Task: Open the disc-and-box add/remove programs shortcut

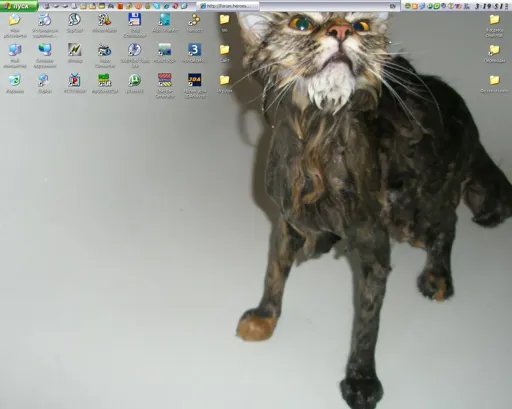Action: [x=44, y=20]
